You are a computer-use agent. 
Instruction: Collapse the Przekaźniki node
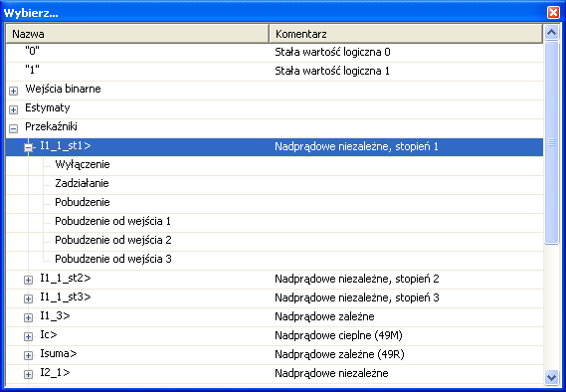coord(13,128)
